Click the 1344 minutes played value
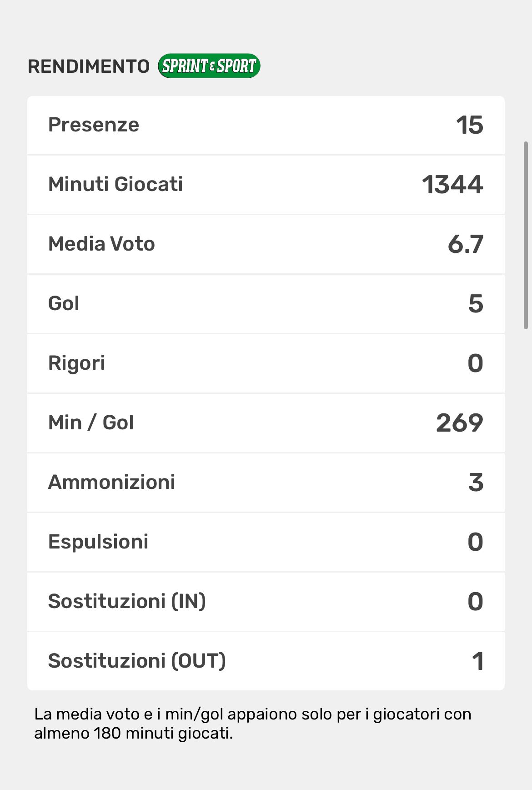532x790 pixels. 452,185
